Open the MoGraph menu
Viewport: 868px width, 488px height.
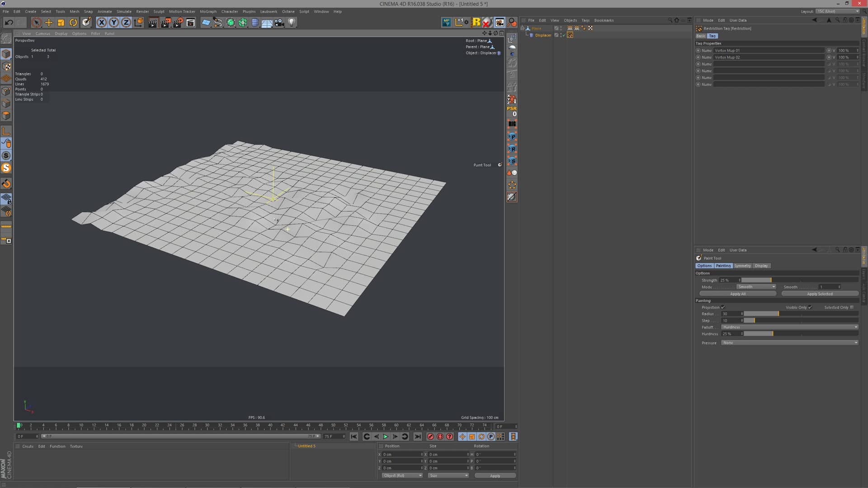[x=208, y=11]
